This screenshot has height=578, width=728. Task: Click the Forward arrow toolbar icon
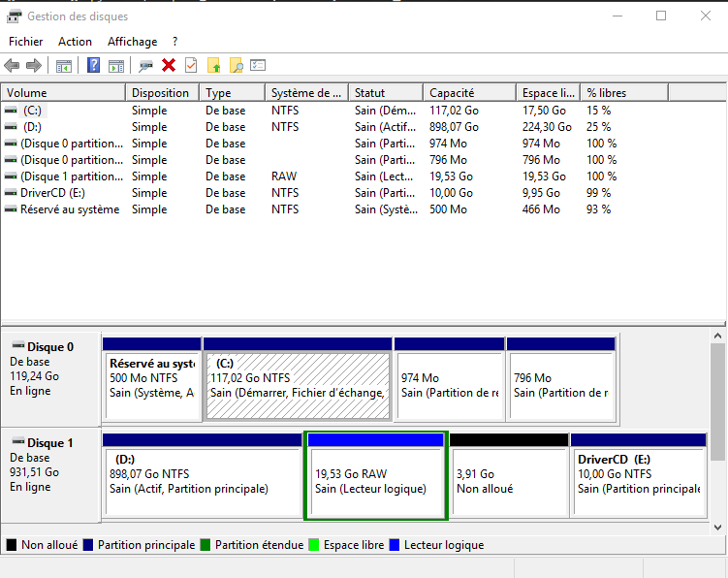pos(34,66)
